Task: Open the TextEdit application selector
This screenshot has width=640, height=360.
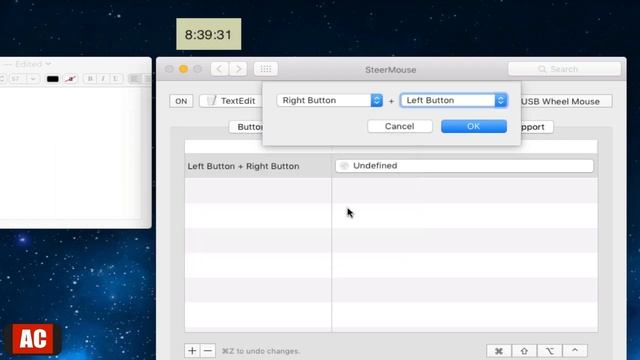Action: pyautogui.click(x=231, y=101)
